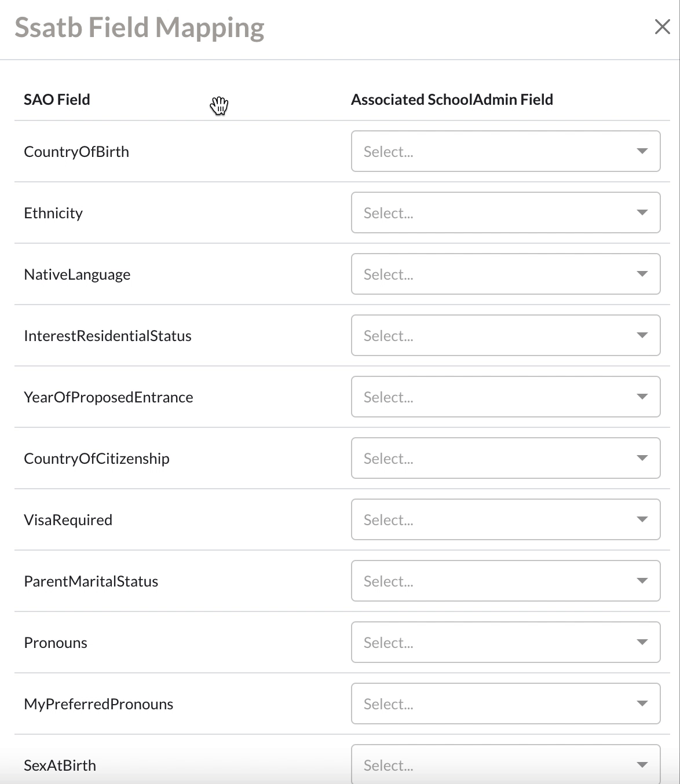The height and width of the screenshot is (784, 680).
Task: Close the Ssatb Field Mapping dialog
Action: [662, 27]
